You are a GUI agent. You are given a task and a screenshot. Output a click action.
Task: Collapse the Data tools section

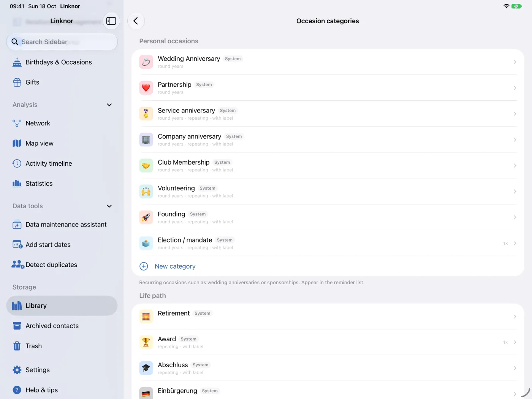109,206
